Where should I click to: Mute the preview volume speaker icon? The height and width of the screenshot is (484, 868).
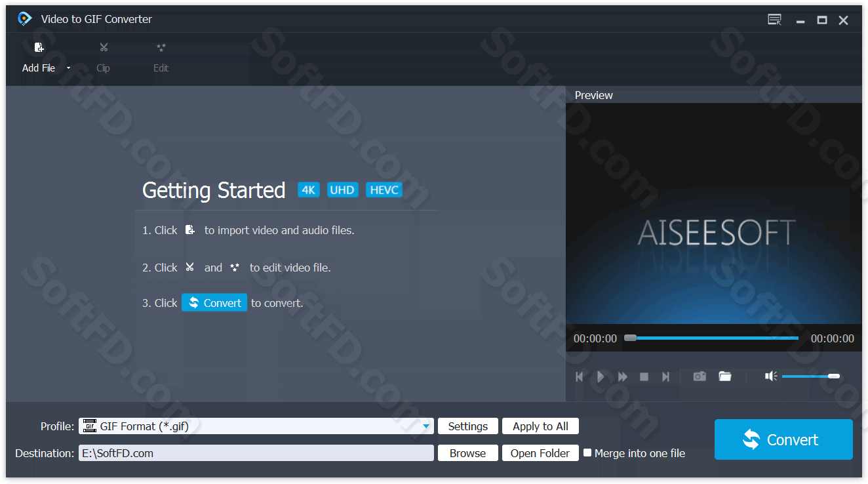click(772, 376)
